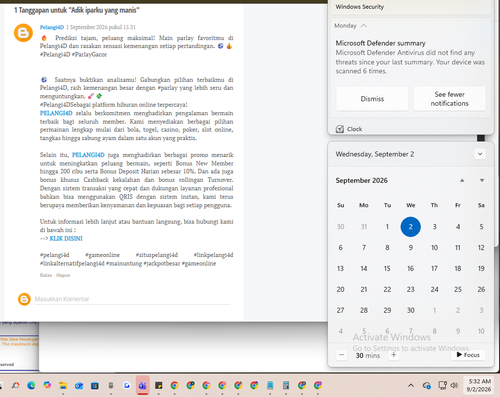Click September 2026 month header
The image size is (500, 397).
[361, 180]
